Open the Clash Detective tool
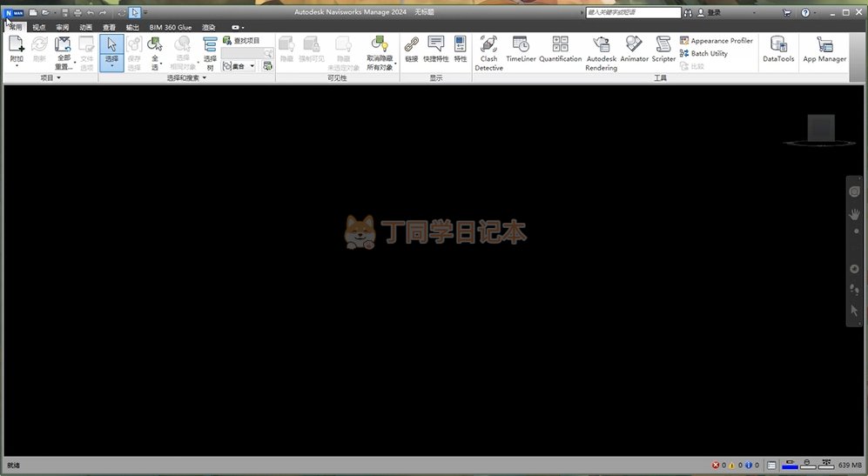This screenshot has width=868, height=476. (x=488, y=52)
